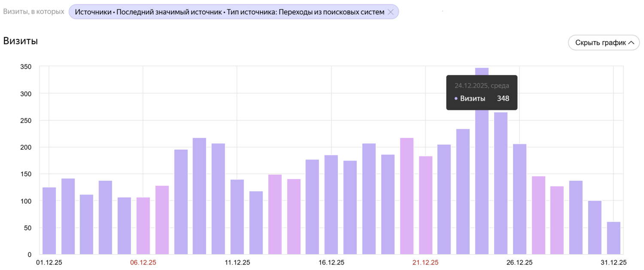Click the tooltip showing 348 visits

pos(482,93)
